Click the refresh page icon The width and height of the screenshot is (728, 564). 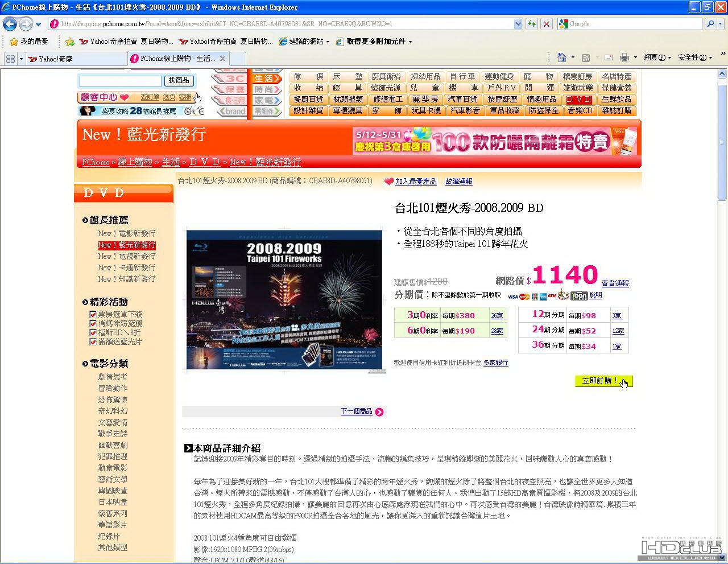[x=531, y=24]
